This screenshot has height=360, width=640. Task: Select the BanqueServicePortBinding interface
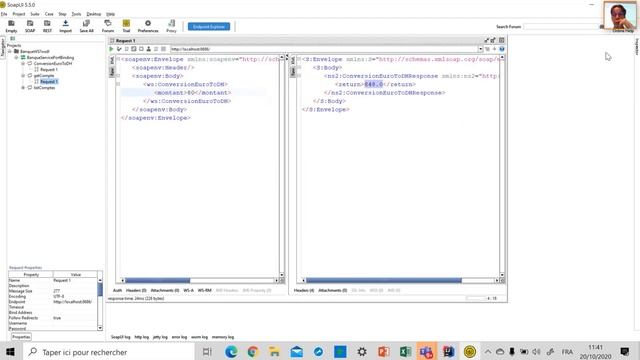pos(50,58)
